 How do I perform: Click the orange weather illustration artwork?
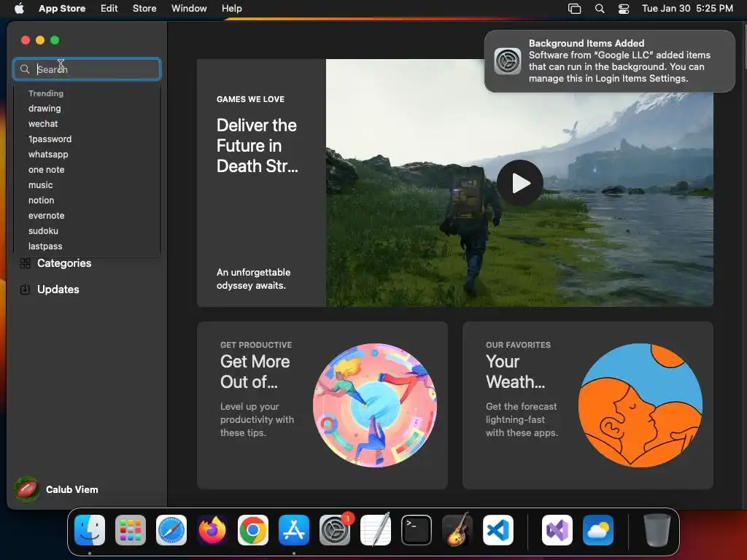point(640,405)
